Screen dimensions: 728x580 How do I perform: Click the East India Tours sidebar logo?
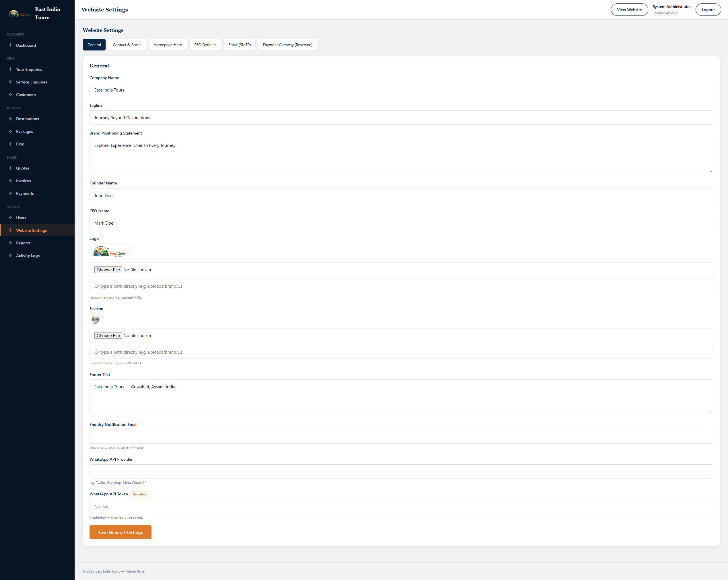[19, 13]
